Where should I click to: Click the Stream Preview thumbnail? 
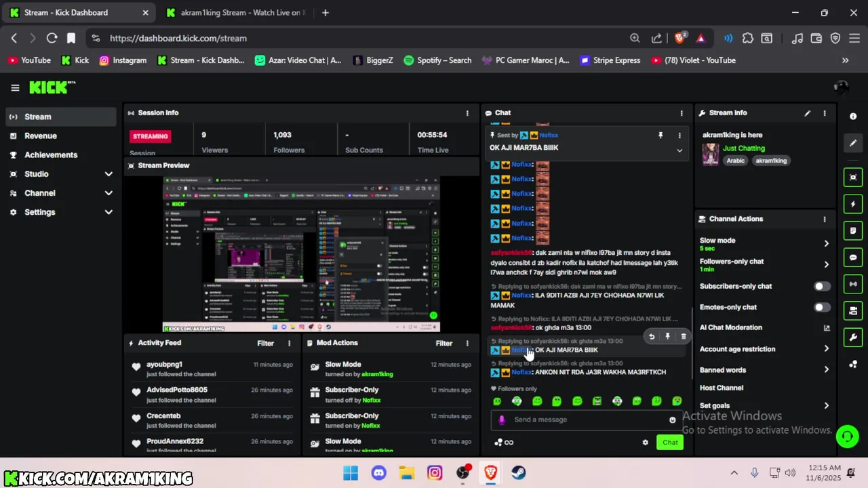pos(301,254)
